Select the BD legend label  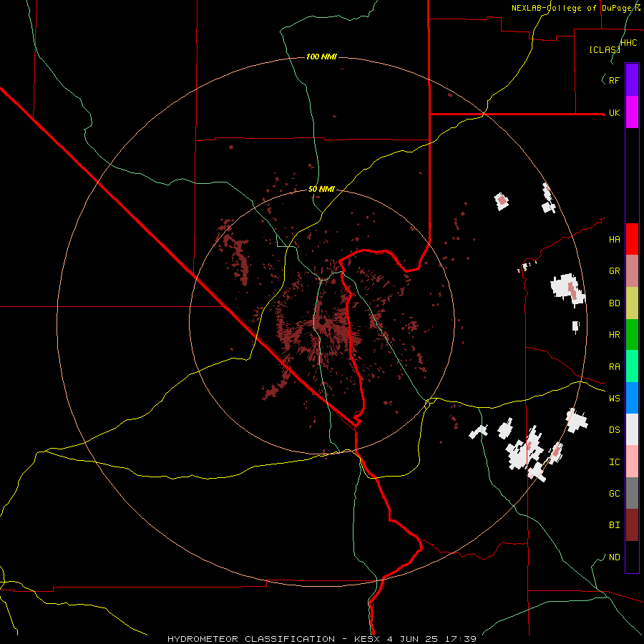pyautogui.click(x=614, y=303)
